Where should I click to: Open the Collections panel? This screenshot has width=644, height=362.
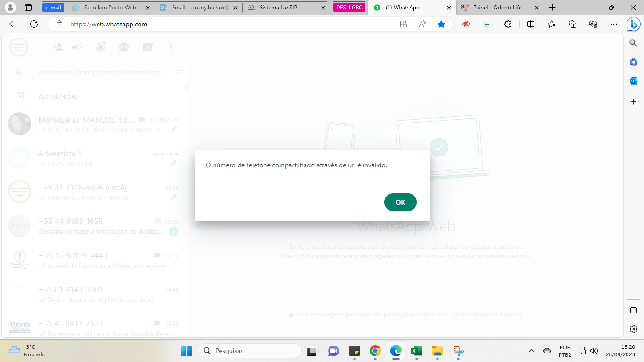572,24
